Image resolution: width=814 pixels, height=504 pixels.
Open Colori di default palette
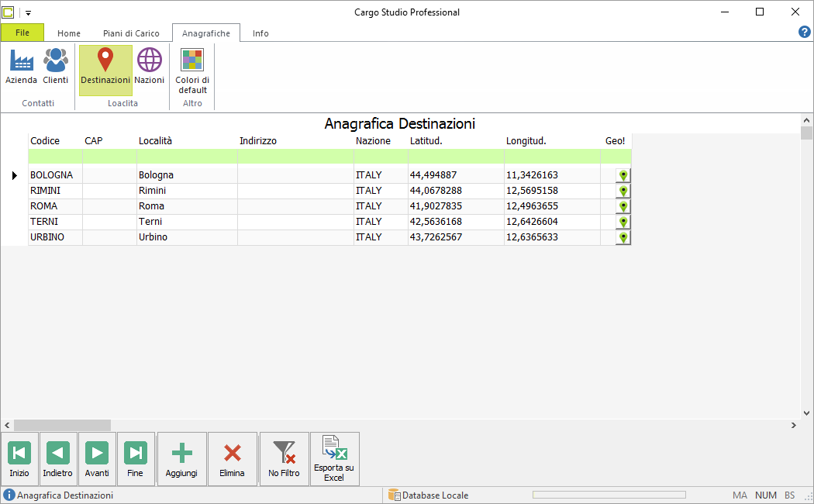(x=192, y=71)
